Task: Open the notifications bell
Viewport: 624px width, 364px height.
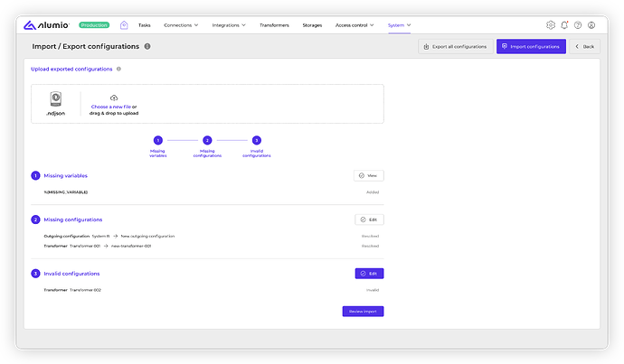Action: (x=564, y=25)
